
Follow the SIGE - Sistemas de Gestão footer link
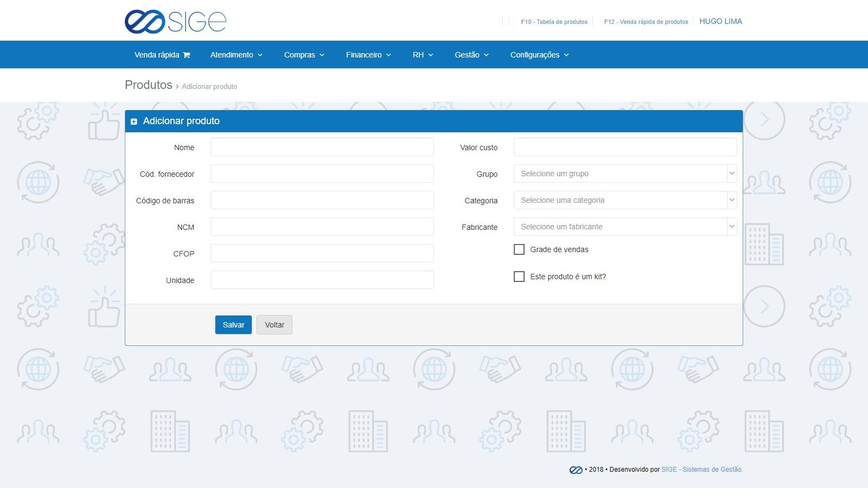coord(702,470)
